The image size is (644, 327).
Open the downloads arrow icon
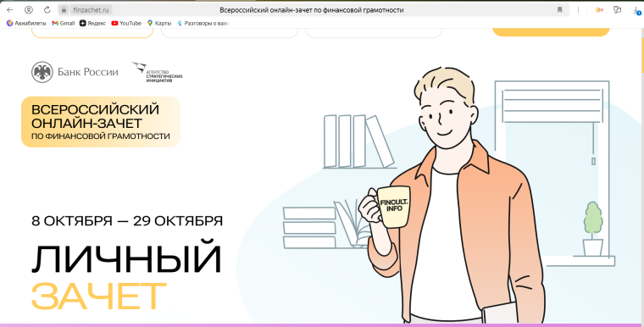coord(636,10)
